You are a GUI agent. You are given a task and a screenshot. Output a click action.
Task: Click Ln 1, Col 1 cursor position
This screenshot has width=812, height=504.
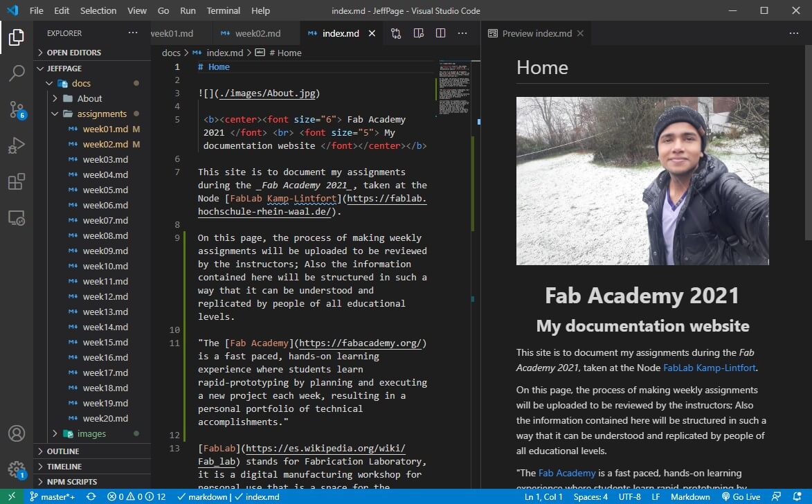coord(543,497)
